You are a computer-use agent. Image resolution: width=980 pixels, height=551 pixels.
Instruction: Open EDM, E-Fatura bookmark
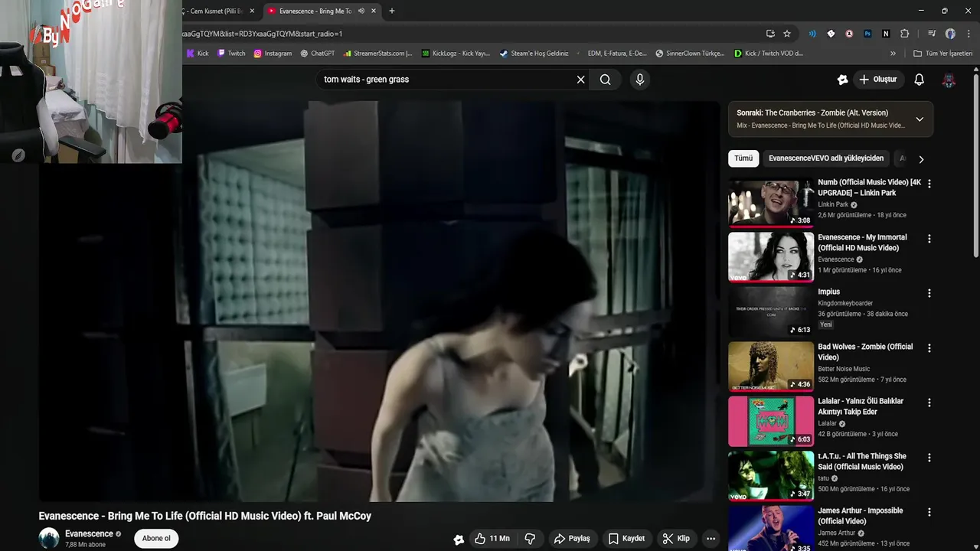(x=612, y=54)
